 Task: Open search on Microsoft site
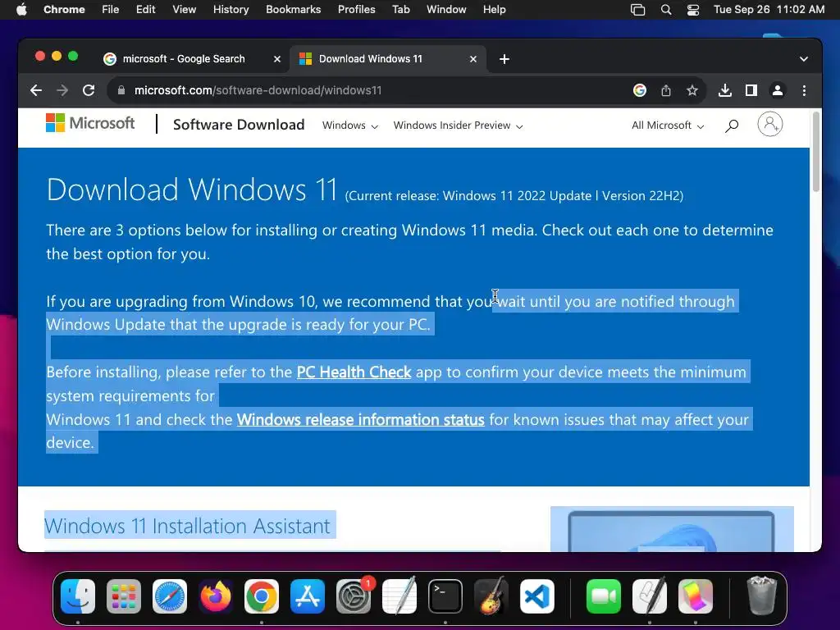pyautogui.click(x=732, y=126)
